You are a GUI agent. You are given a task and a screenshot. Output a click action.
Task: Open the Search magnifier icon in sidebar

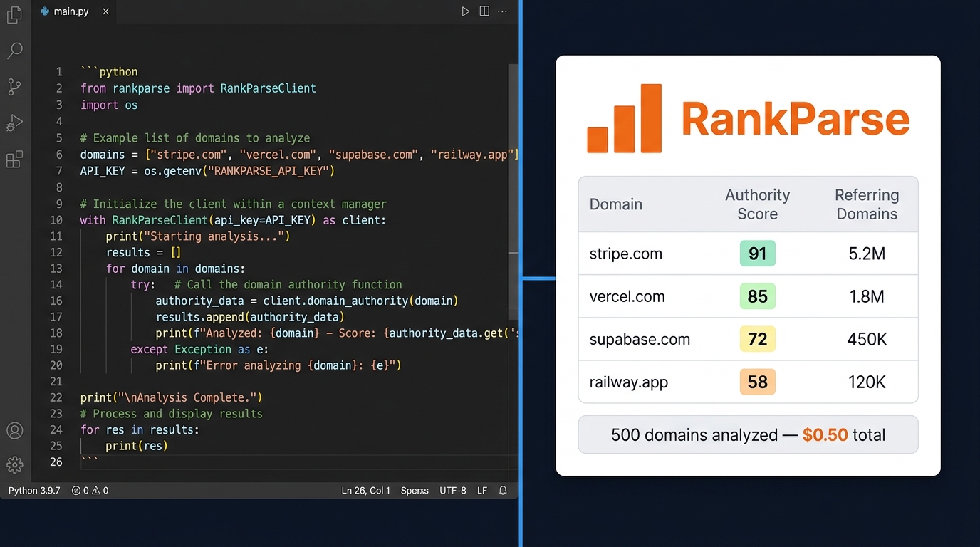[x=14, y=51]
